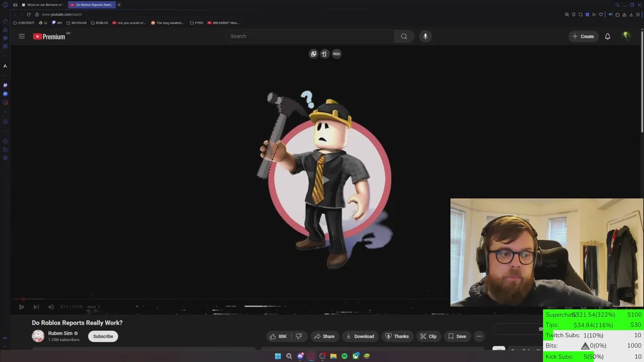Viewport: 644px width, 362px height.
Task: Open File Explorer from the taskbar
Action: 334,356
